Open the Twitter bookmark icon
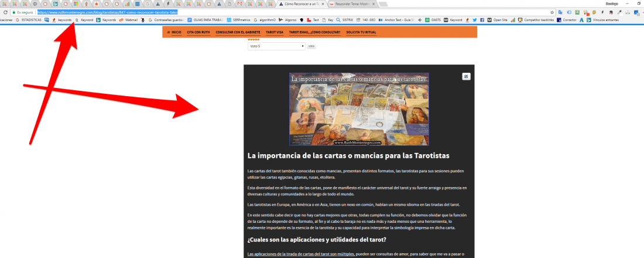The image size is (644, 258). pyautogui.click(x=474, y=20)
